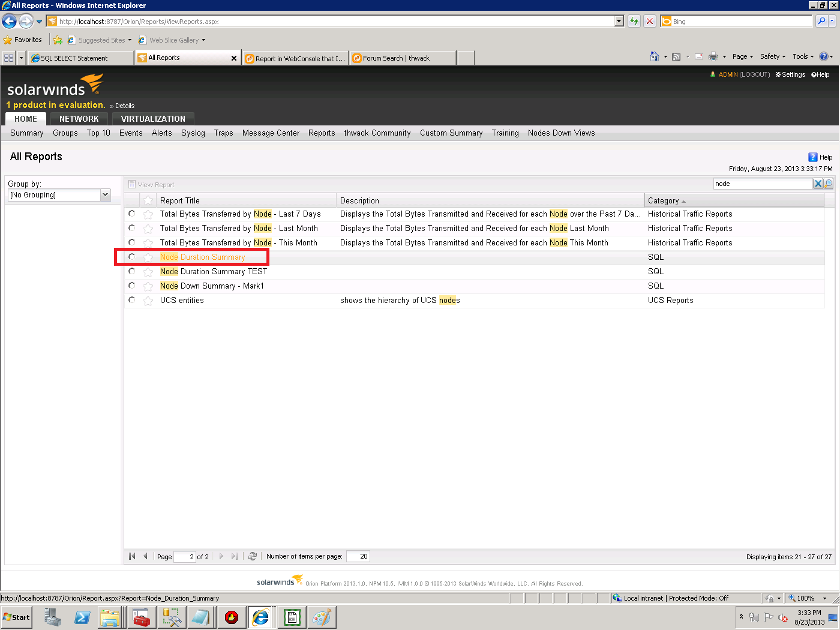Click the Favorites button

23,40
